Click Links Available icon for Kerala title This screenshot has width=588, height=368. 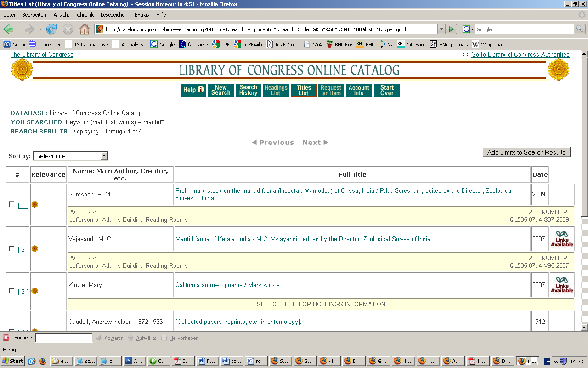(x=562, y=239)
